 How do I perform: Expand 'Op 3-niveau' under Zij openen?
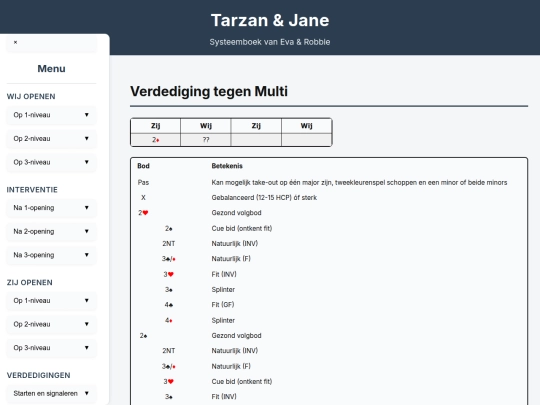click(x=51, y=348)
